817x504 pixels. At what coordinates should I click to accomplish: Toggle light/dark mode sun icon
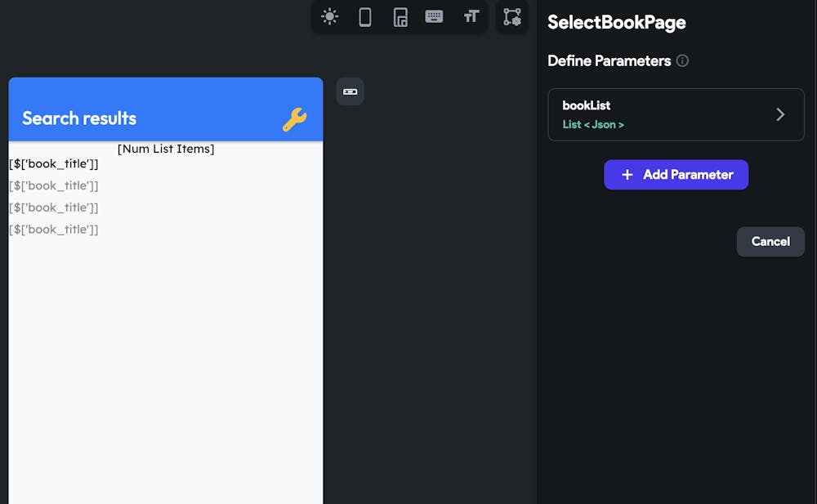pos(329,16)
